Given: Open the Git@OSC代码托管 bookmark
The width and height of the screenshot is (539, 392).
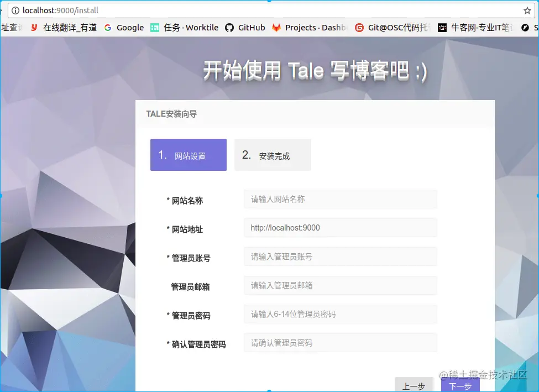Looking at the screenshot, I should pyautogui.click(x=393, y=28).
